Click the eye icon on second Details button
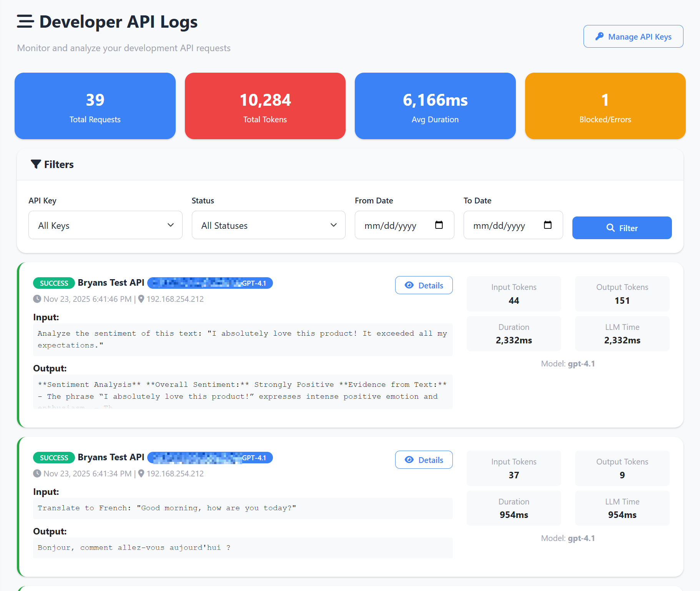The image size is (700, 591). point(409,460)
